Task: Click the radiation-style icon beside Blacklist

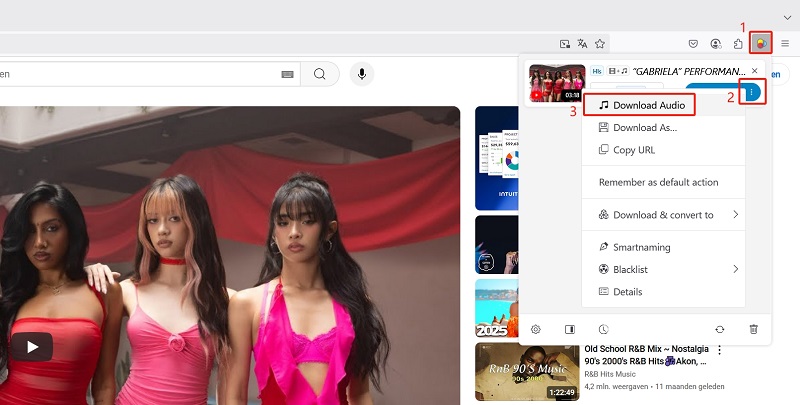Action: (x=604, y=269)
